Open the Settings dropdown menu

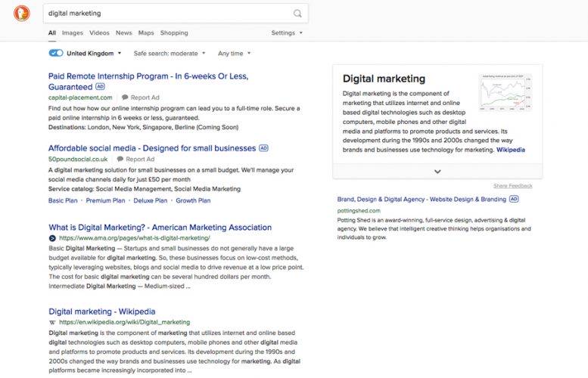[x=287, y=33]
